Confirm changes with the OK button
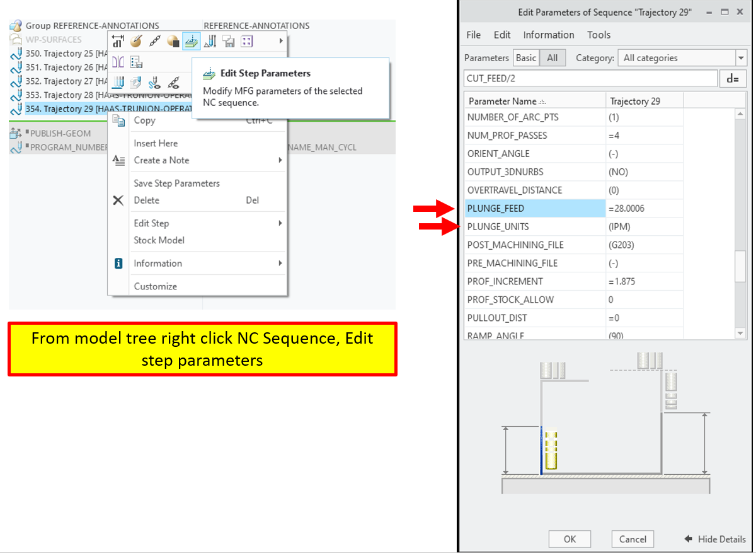 570,539
